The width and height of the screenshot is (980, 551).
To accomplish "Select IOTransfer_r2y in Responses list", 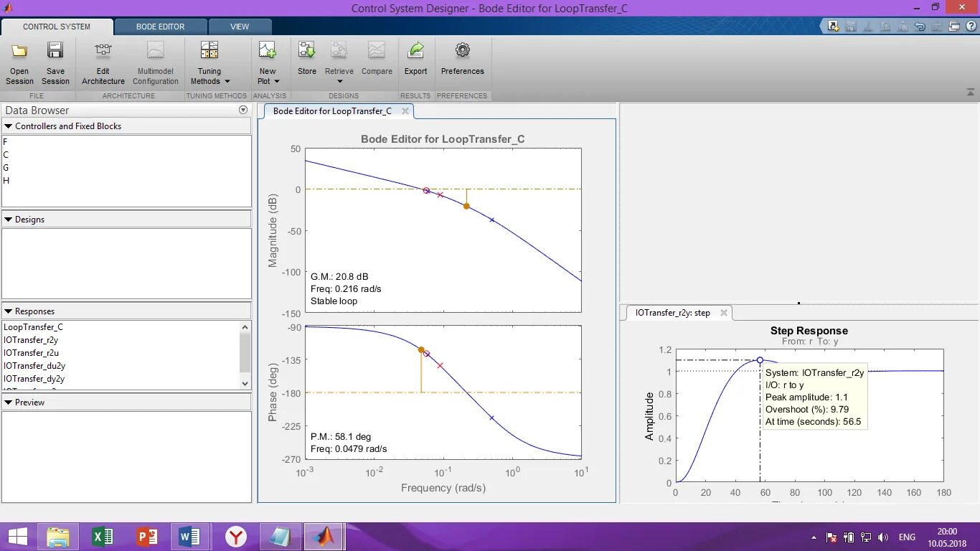I will pos(121,340).
